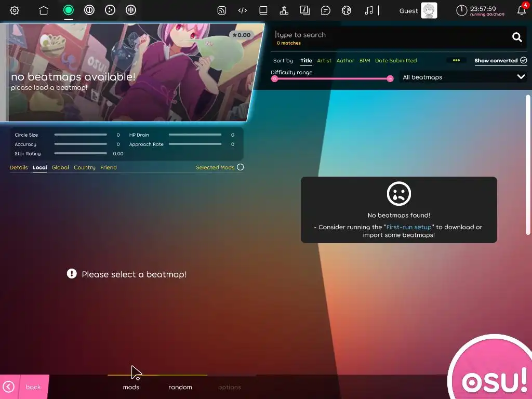Switch to the Details tab
Viewport: 532px width, 399px height.
[x=19, y=167]
